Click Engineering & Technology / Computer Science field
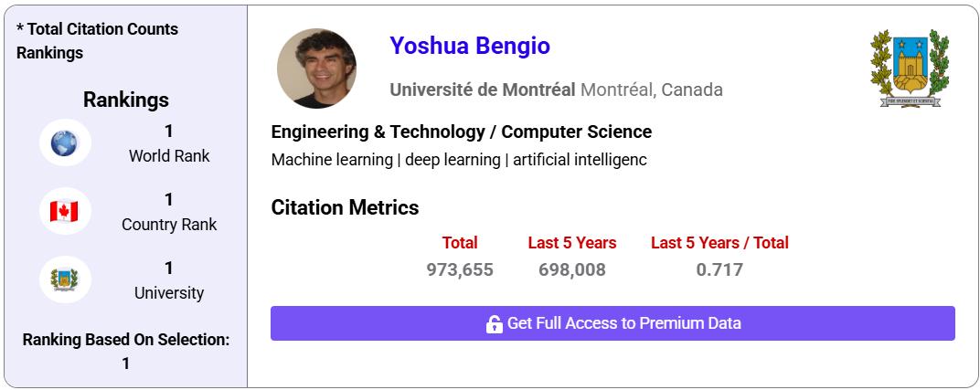The height and width of the screenshot is (390, 980). [461, 132]
